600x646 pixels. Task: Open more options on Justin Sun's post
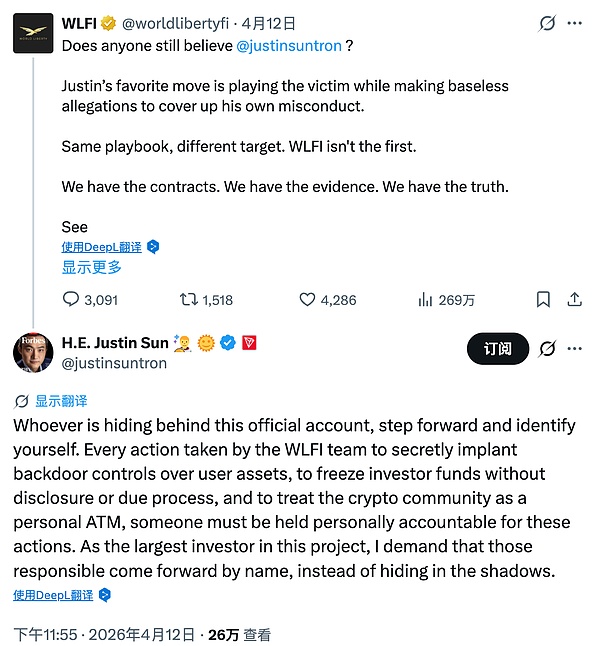(x=575, y=349)
